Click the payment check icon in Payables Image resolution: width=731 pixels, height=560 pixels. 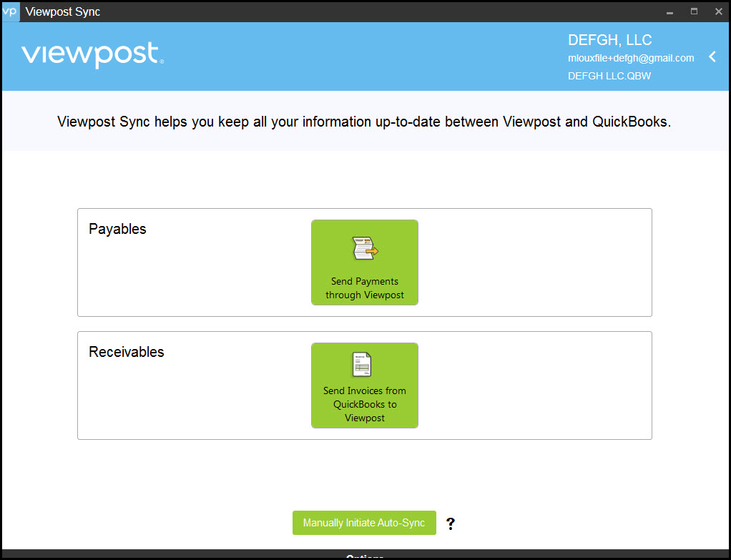point(365,248)
